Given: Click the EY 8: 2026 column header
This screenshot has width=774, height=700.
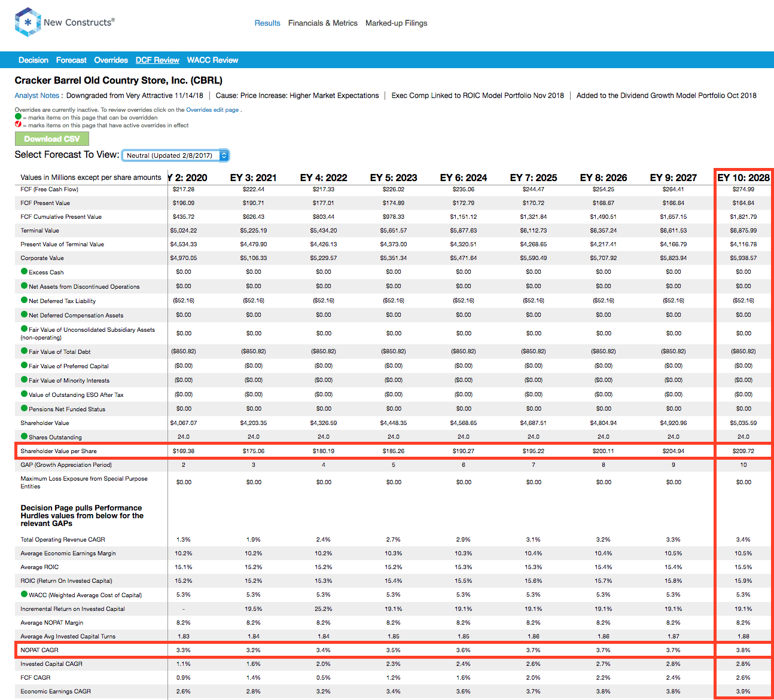Looking at the screenshot, I should 604,178.
